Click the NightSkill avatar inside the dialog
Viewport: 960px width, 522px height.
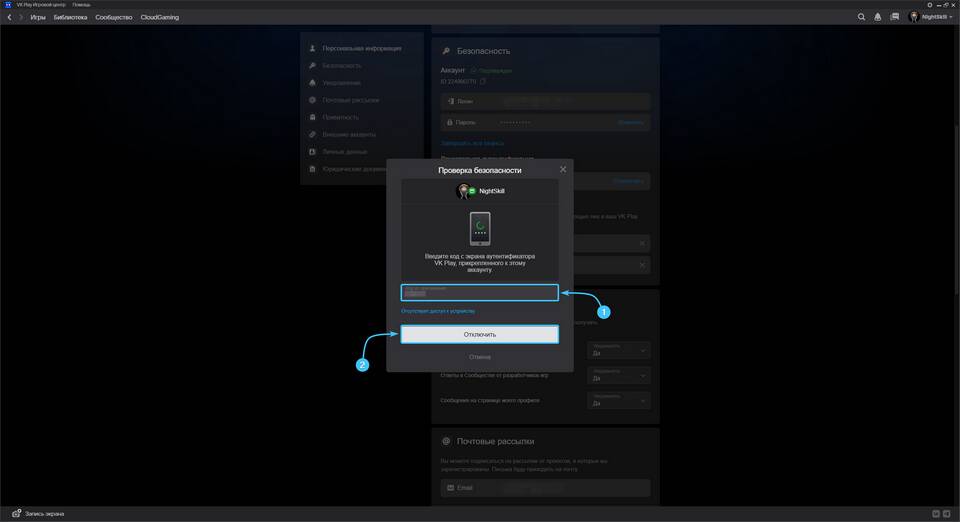[465, 191]
